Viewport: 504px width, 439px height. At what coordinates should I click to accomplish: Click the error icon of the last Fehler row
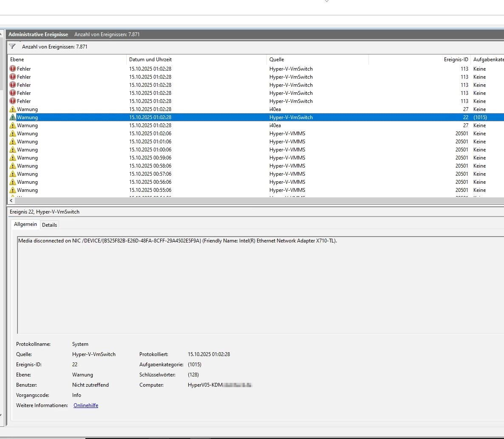tap(13, 101)
